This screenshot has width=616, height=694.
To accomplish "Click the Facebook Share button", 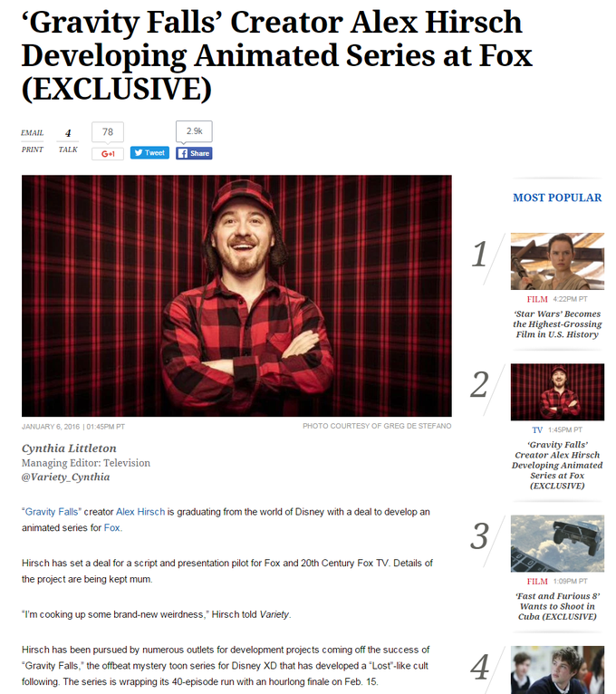I will click(x=194, y=153).
